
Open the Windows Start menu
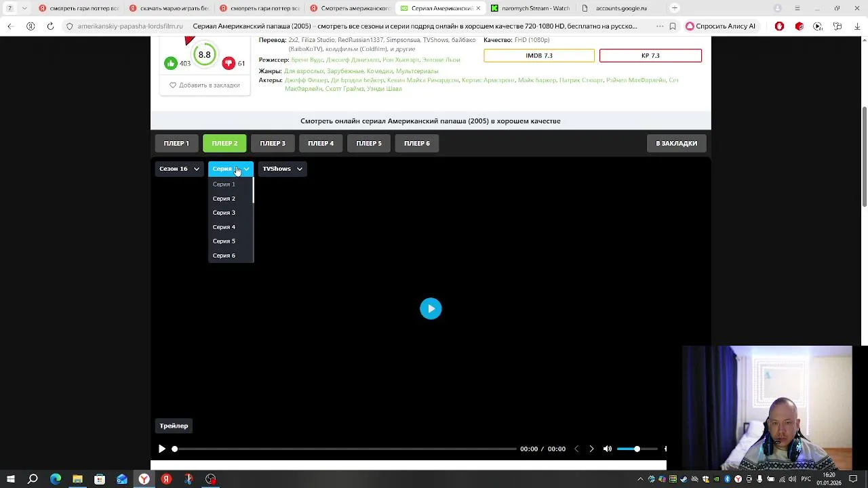[10, 479]
